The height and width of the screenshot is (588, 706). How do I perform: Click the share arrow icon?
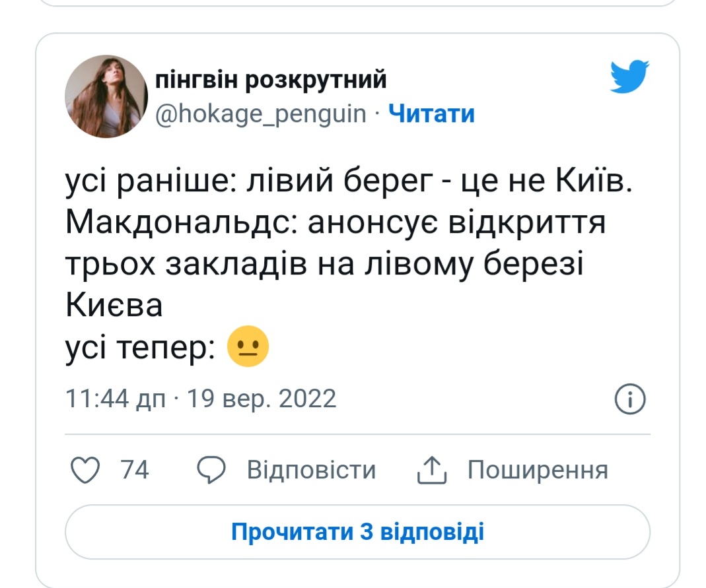432,471
